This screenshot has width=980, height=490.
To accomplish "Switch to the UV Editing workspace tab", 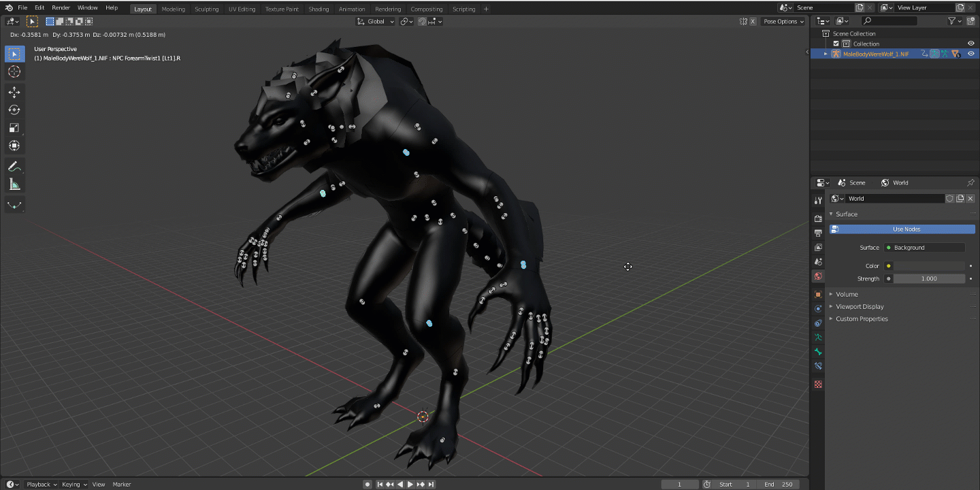I will pyautogui.click(x=242, y=9).
